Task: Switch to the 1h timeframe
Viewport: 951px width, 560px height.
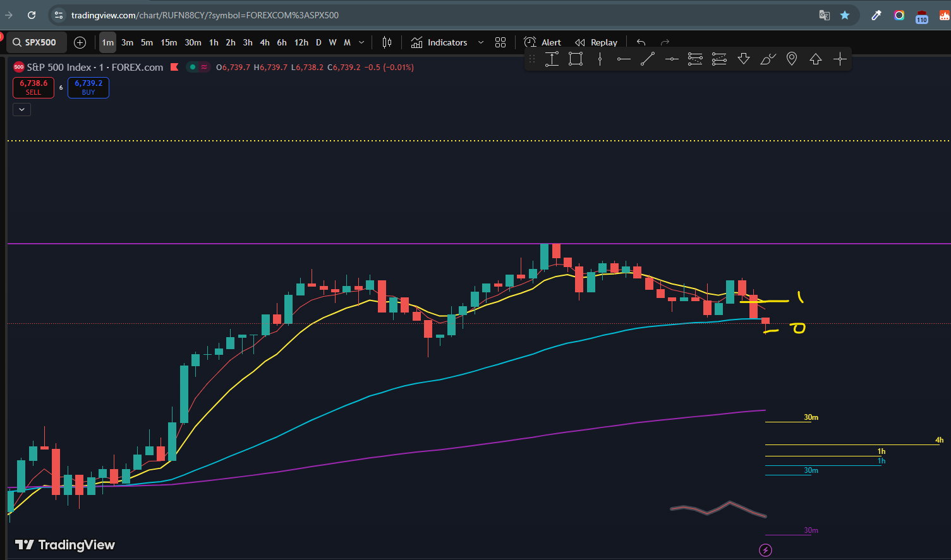Action: (x=214, y=42)
